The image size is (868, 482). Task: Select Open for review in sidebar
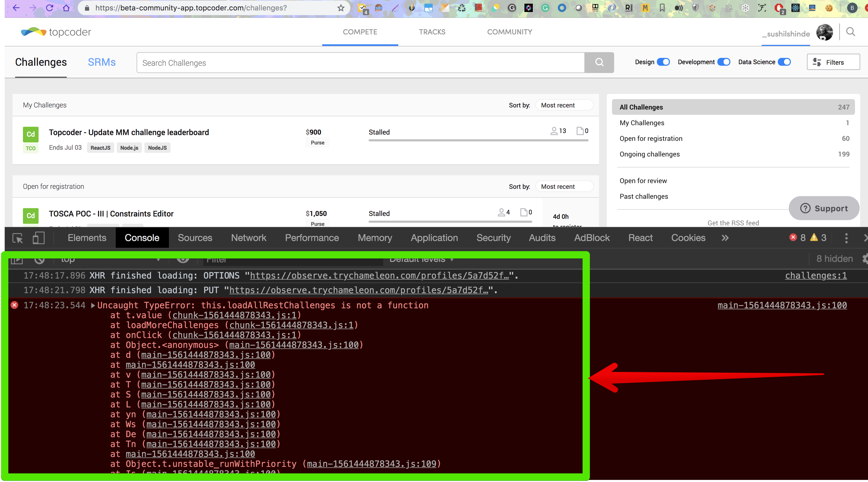tap(643, 181)
